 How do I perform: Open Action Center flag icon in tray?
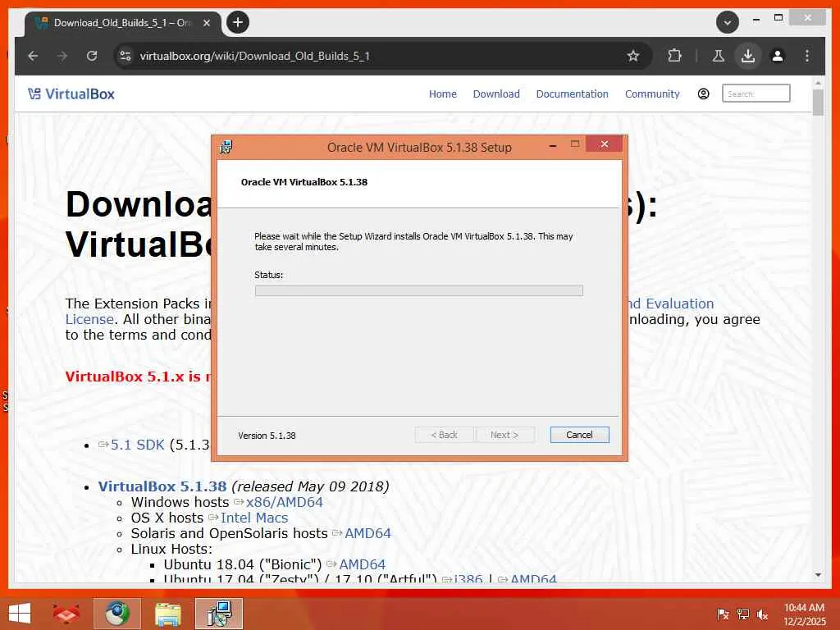(x=723, y=614)
